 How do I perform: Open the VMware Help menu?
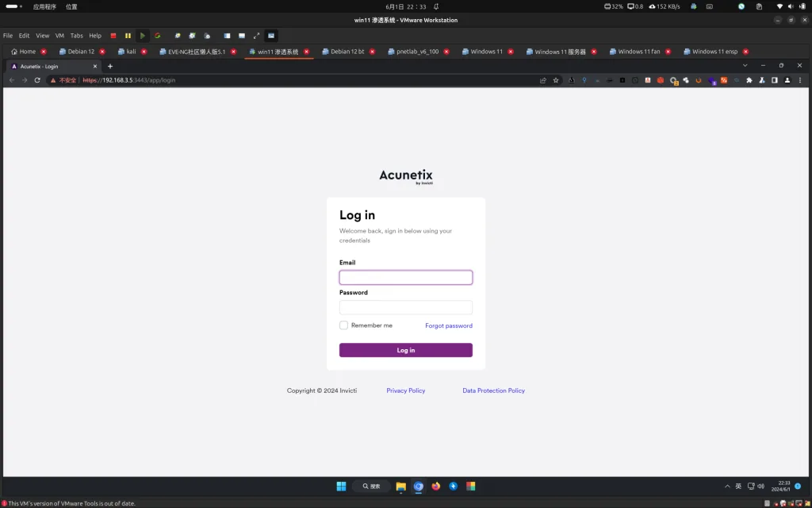click(x=95, y=36)
